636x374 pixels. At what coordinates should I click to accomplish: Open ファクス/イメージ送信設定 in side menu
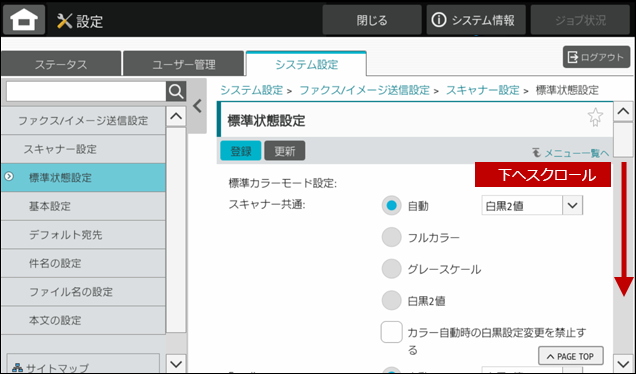click(83, 120)
